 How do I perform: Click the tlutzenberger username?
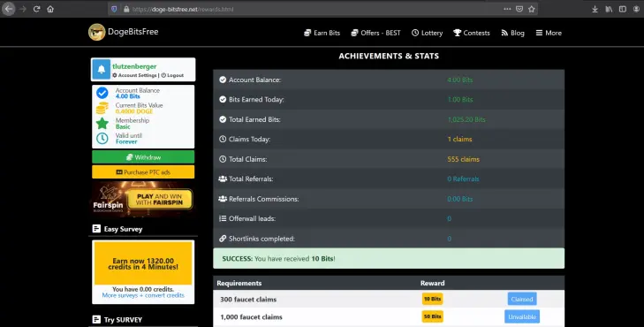tap(134, 66)
